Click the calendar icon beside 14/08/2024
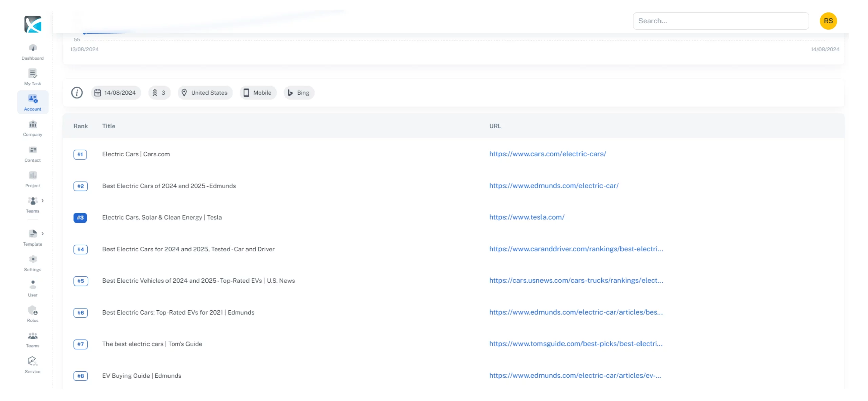Screen dimensions: 868x401 point(97,92)
